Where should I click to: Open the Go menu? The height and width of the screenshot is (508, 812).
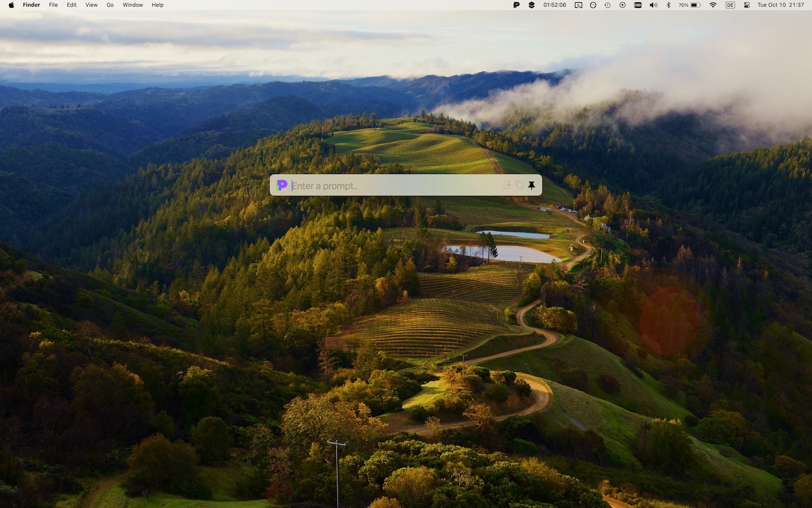coord(110,5)
